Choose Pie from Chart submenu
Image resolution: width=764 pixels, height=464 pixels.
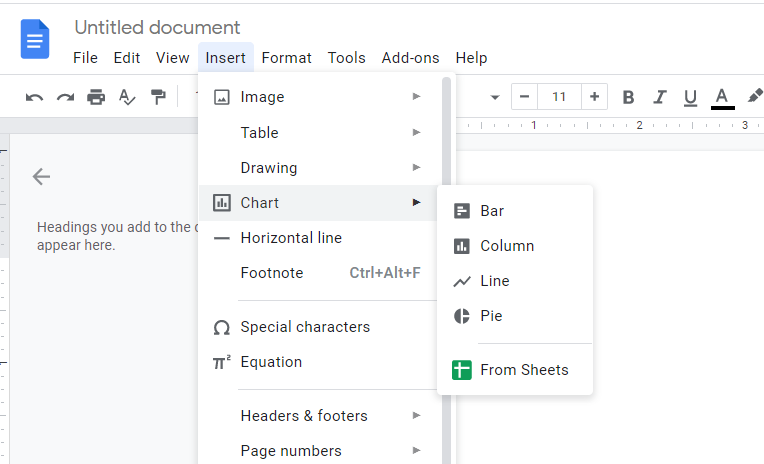491,316
